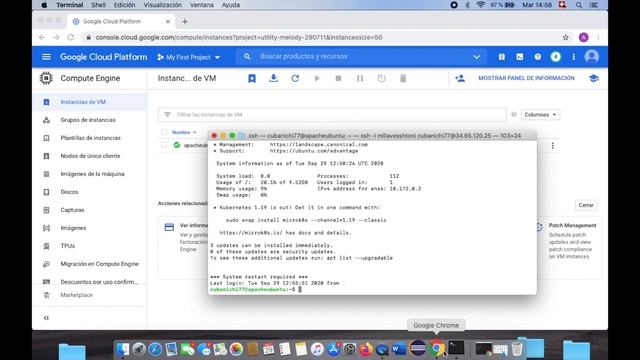Open the Visualización menu

pos(162,5)
